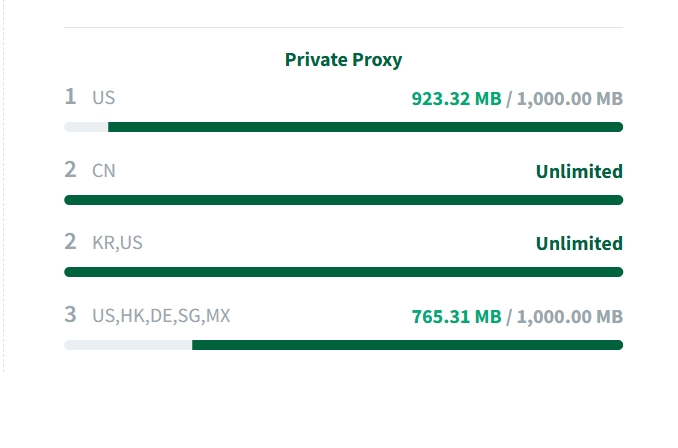The image size is (678, 448).
Task: Click the Private Proxy heading
Action: coord(343,60)
